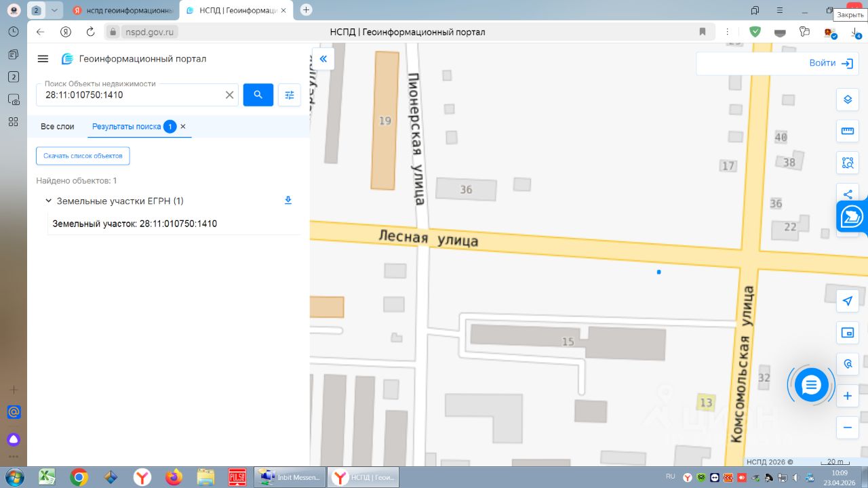
Task: Activate the locate-me navigation arrow
Action: click(847, 301)
